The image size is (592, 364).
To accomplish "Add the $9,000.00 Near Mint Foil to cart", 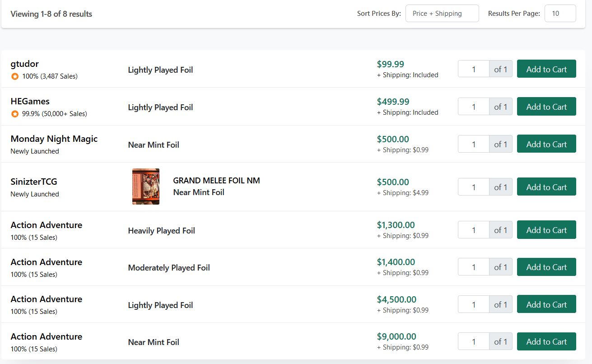I will (546, 341).
